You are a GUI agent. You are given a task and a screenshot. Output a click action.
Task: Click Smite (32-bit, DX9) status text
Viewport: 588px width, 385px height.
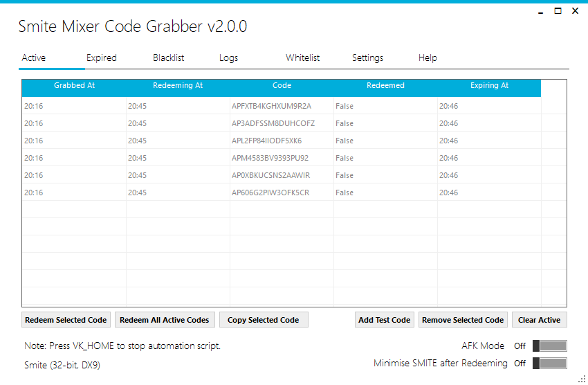[62, 365]
